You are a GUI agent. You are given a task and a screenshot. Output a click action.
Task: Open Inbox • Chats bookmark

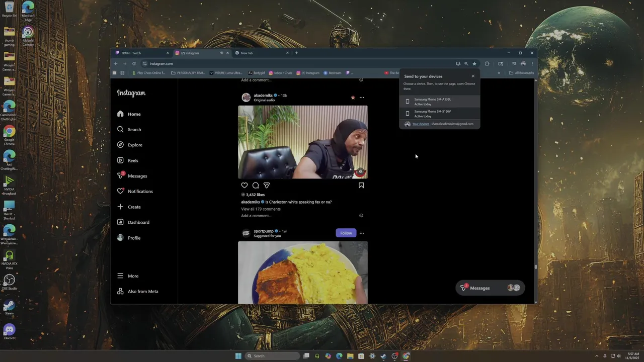(281, 73)
